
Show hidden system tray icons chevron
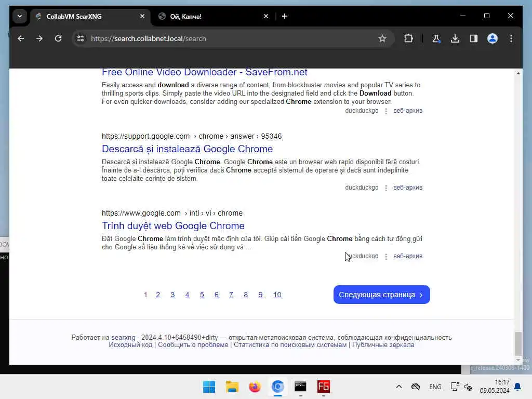pos(399,387)
